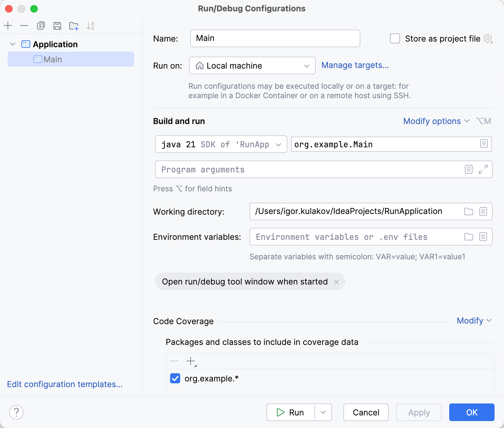Viewport: 504px width, 428px height.
Task: Add a new run configuration
Action: [8, 26]
